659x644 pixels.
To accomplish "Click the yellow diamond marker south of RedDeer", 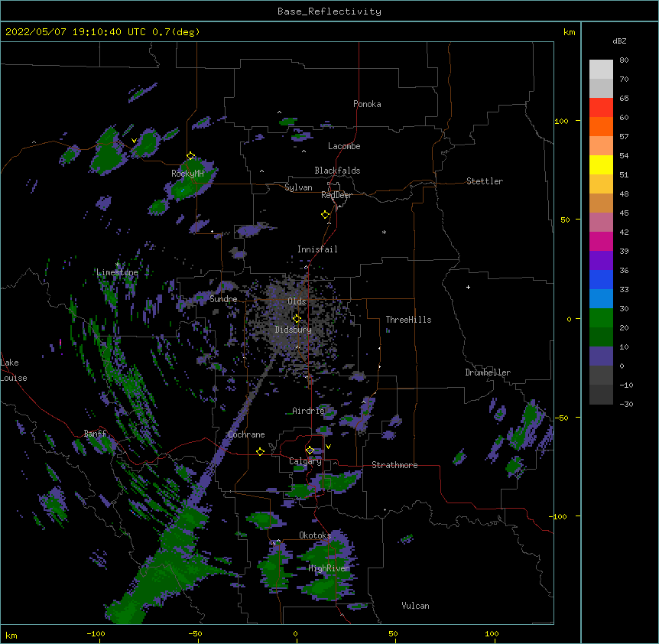I will (326, 214).
